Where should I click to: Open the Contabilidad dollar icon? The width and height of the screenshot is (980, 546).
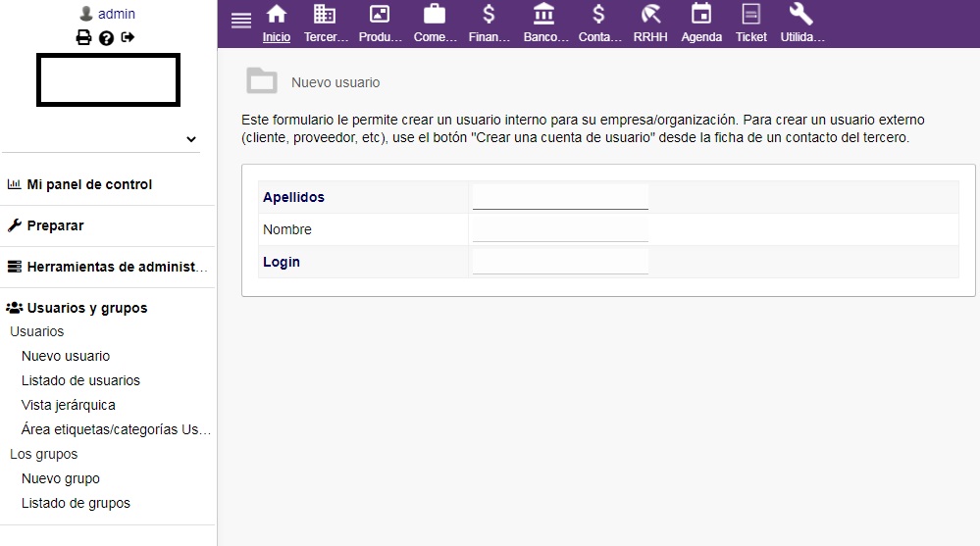(598, 14)
